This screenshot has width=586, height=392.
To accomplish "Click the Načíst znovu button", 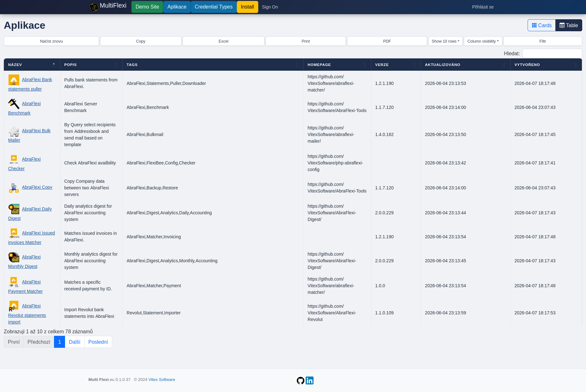I will [51, 41].
